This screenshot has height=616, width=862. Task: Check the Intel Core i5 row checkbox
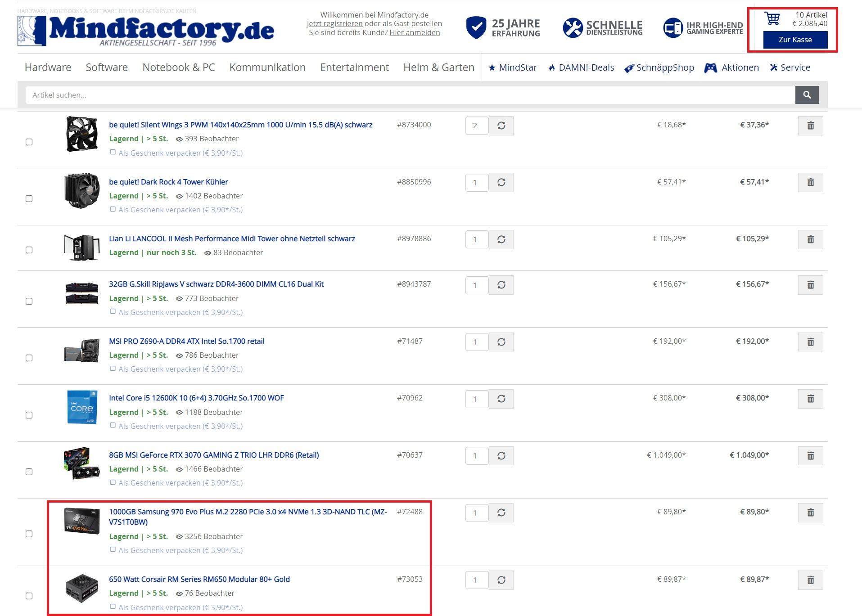[29, 415]
